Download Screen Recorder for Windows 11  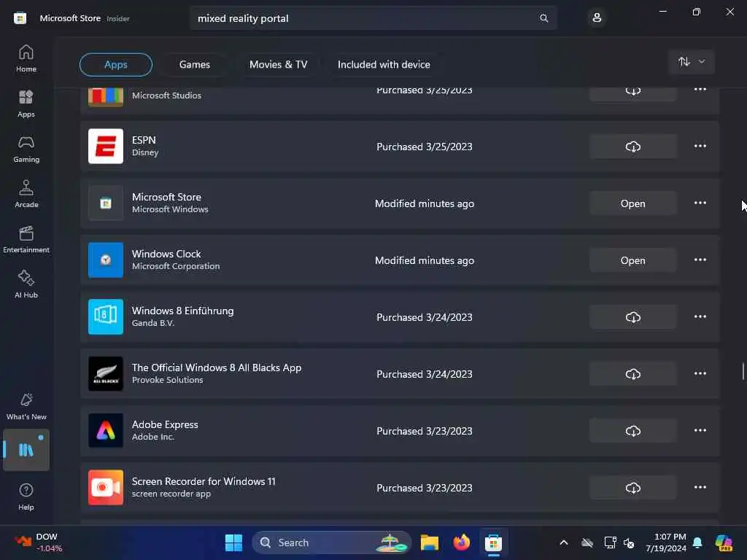click(x=632, y=488)
